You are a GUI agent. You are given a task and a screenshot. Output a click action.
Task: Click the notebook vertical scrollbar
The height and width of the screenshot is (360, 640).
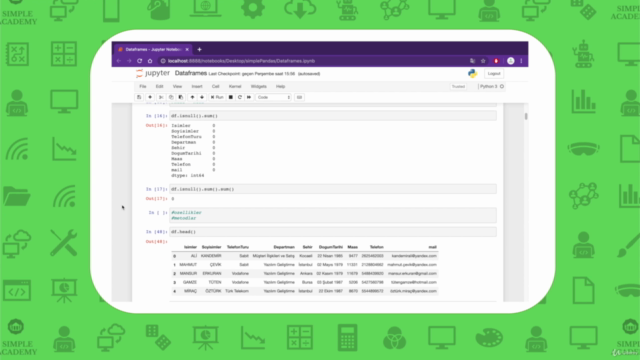pyautogui.click(x=526, y=116)
